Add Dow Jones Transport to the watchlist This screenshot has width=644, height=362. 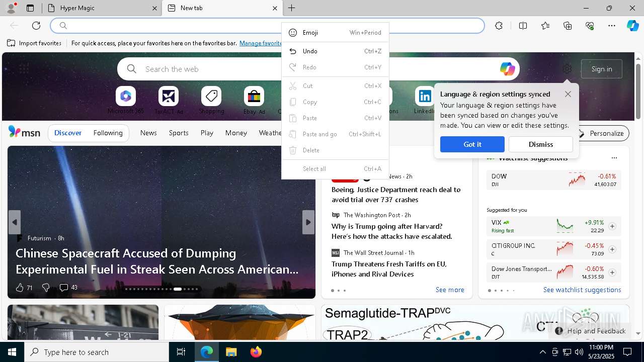(x=612, y=273)
